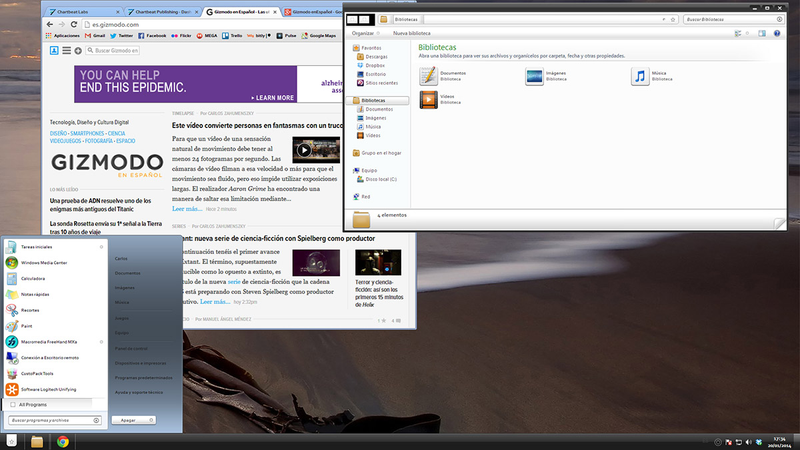Open the Vídeos library icon
The width and height of the screenshot is (800, 450).
pos(429,99)
